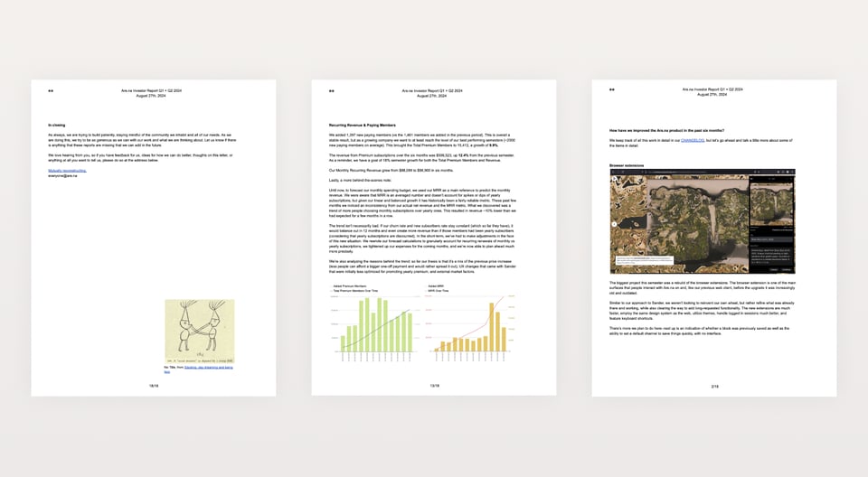
Task: Click the 'In closing' heading
Action: [x=59, y=125]
